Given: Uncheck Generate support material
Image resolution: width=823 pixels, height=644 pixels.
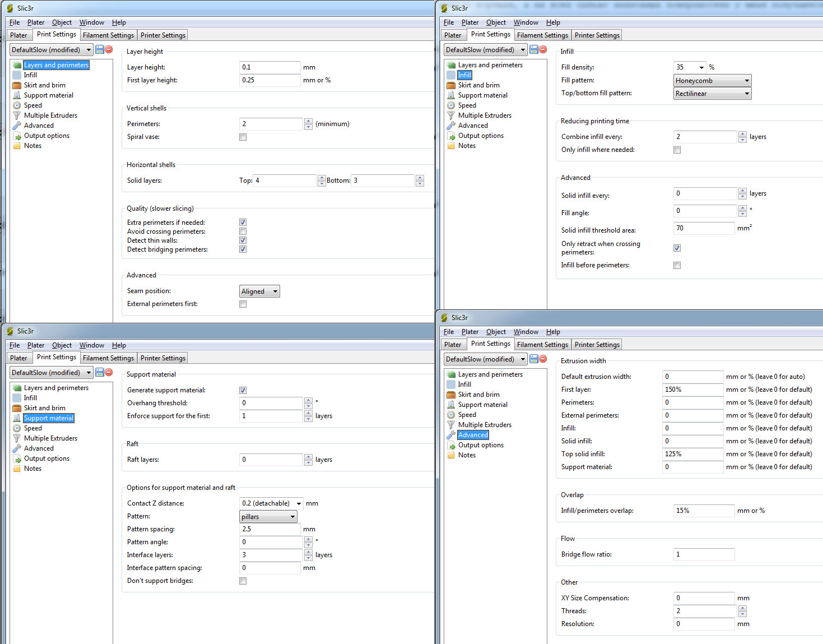Looking at the screenshot, I should pyautogui.click(x=243, y=390).
